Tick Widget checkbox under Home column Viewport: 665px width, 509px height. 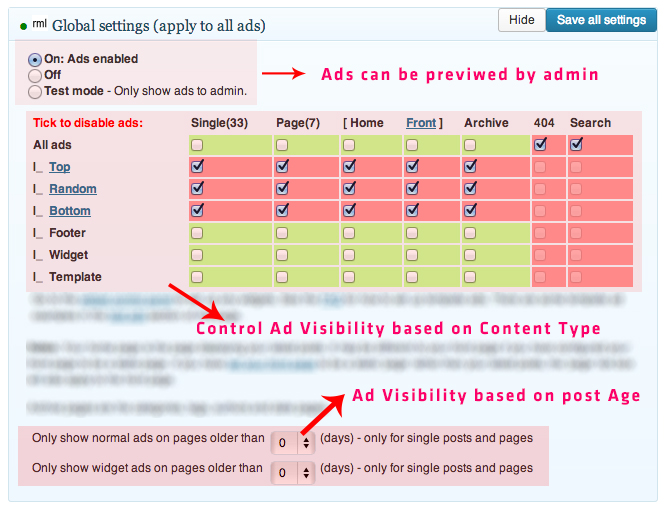click(x=349, y=255)
